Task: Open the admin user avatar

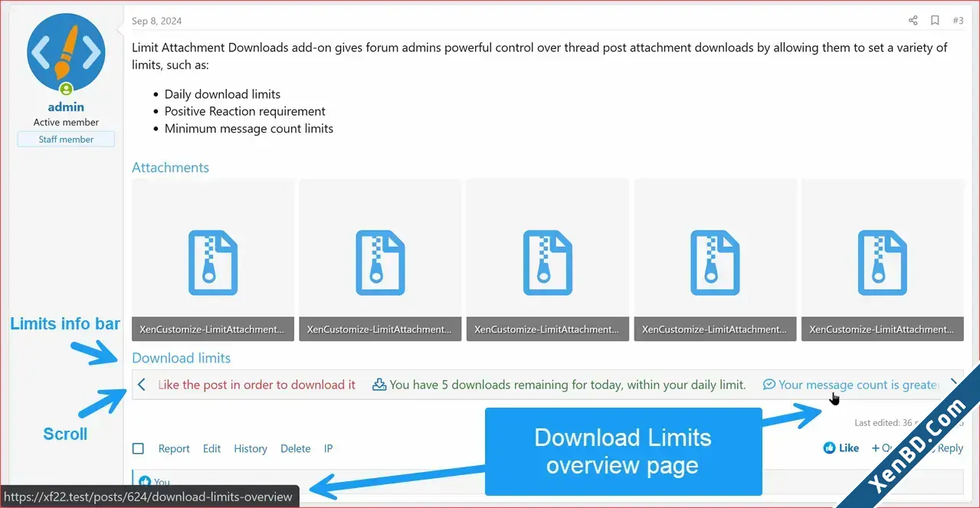Action: pyautogui.click(x=66, y=51)
